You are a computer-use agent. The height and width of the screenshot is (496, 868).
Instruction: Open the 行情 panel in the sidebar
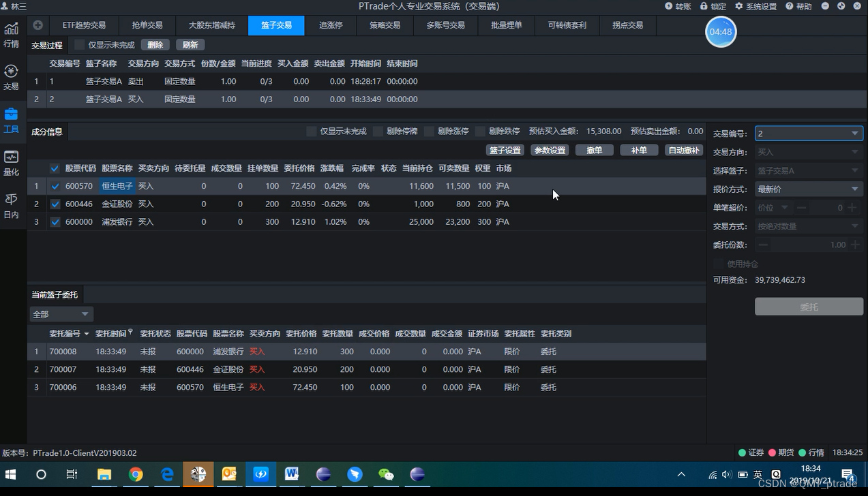pos(12,32)
